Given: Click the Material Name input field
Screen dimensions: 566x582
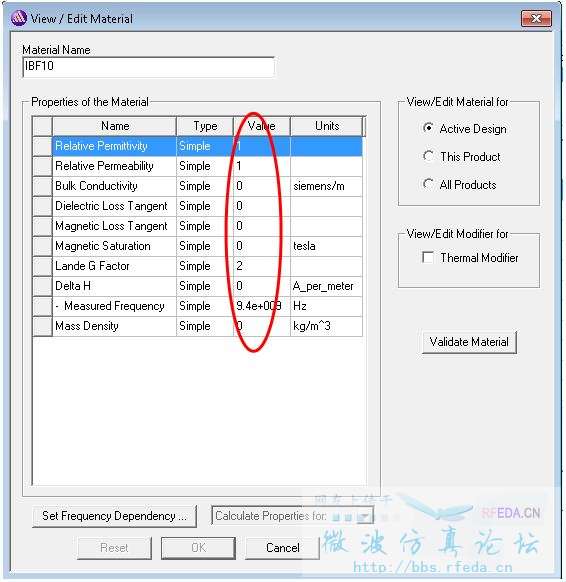Looking at the screenshot, I should pos(148,67).
